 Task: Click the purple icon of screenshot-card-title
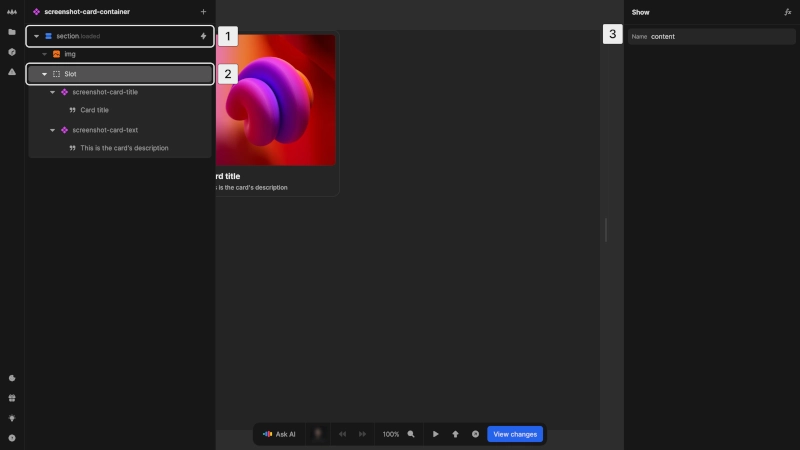click(x=64, y=92)
